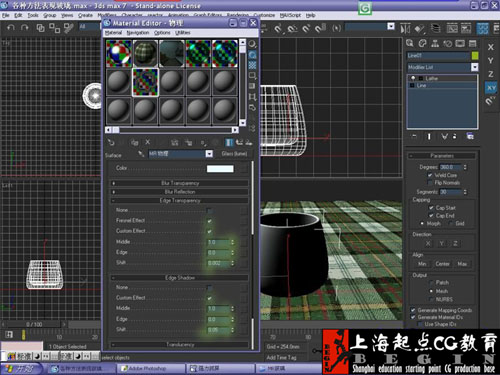500x375 pixels.
Task: Open the Help menu in main menu bar
Action: point(310,15)
